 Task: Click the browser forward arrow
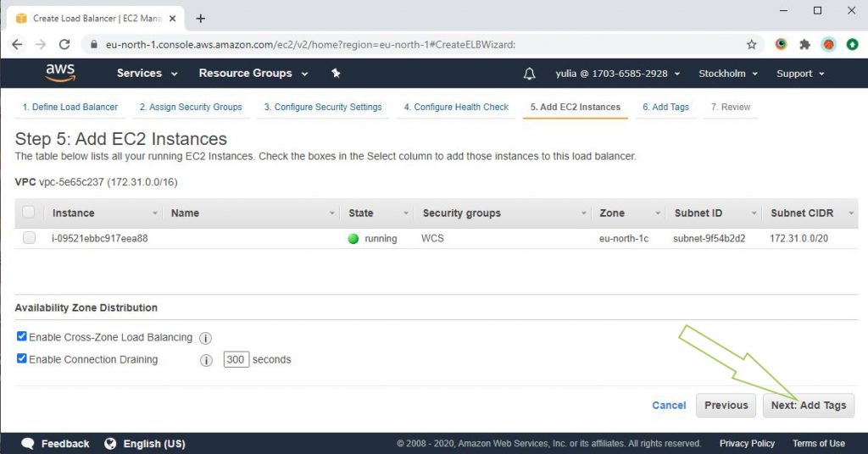[x=41, y=44]
